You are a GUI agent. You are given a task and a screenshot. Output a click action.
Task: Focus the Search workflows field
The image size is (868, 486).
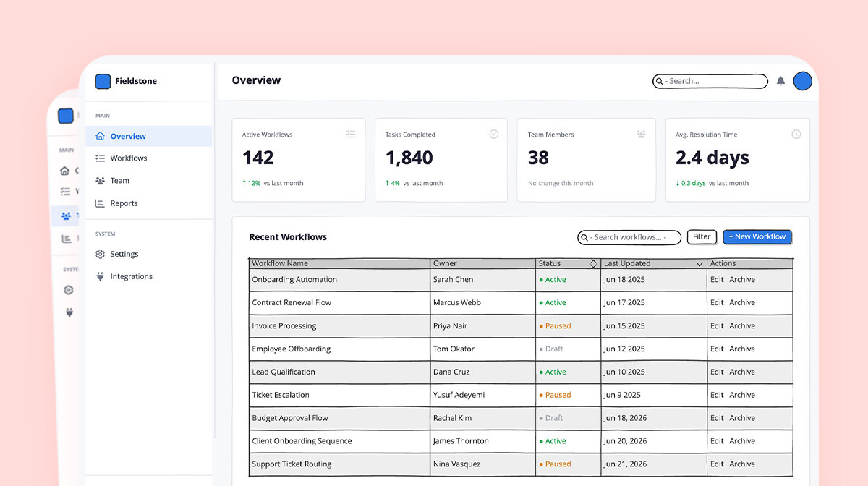click(x=630, y=237)
